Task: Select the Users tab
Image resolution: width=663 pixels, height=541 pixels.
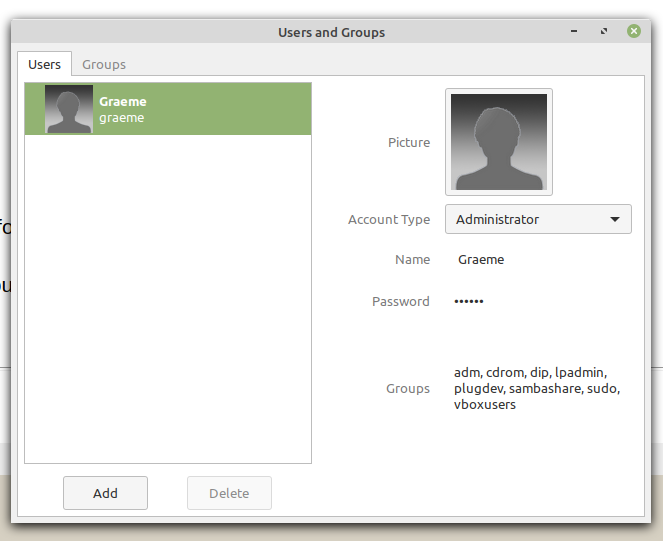Action: (45, 64)
